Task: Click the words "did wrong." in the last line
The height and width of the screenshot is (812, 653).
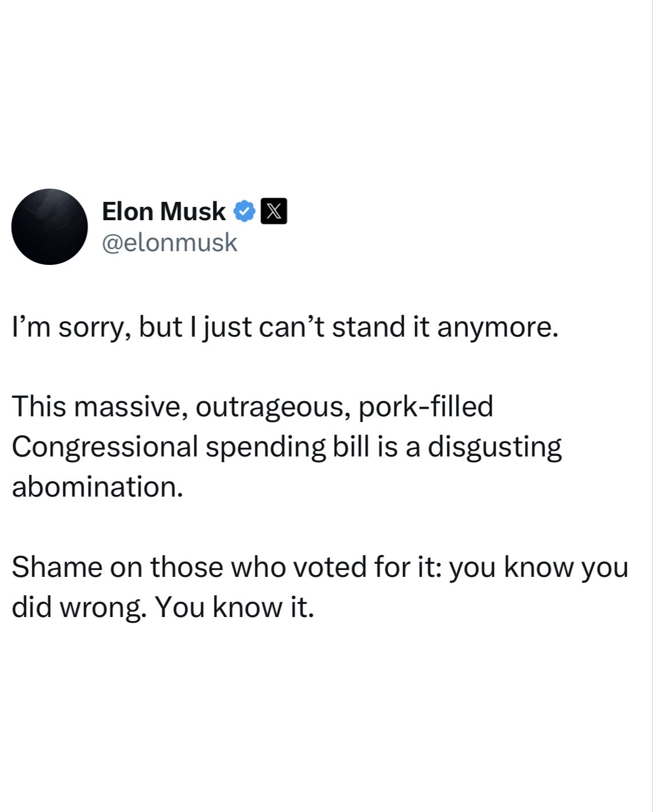Action: pos(78,607)
